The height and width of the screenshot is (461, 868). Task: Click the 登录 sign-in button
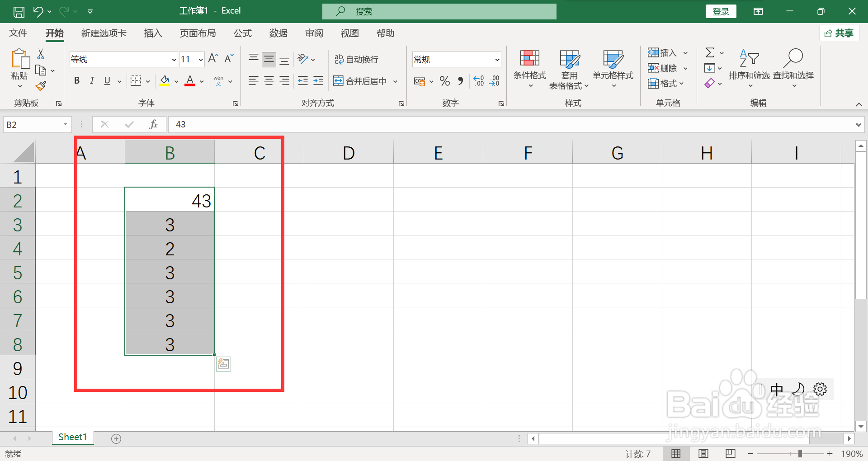click(721, 11)
